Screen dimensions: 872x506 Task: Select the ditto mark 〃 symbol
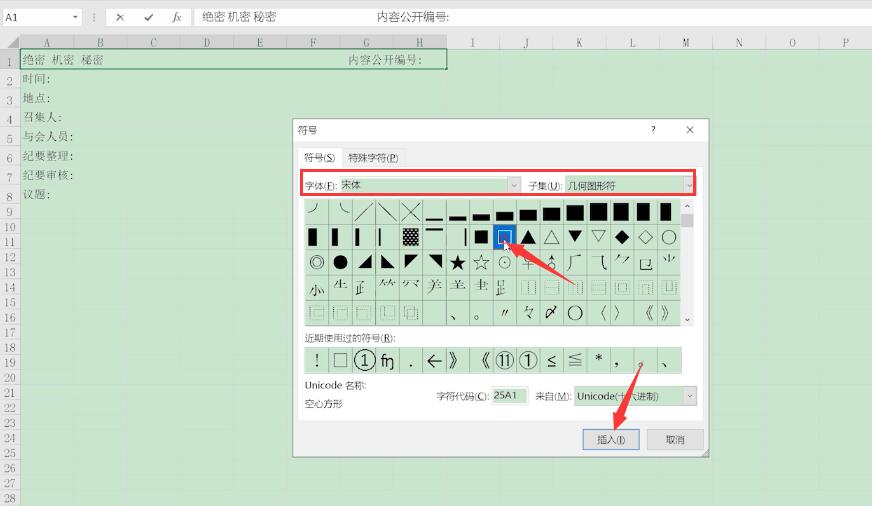(504, 313)
